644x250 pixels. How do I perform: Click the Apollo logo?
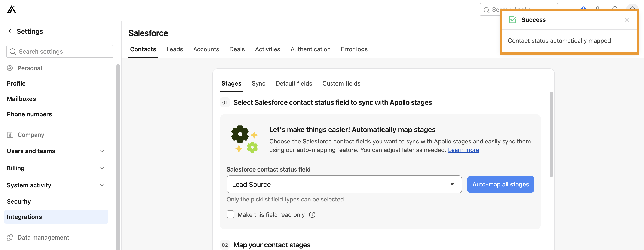pyautogui.click(x=11, y=9)
